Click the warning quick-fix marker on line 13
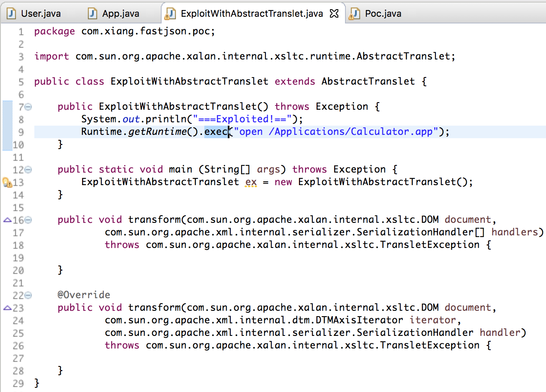 click(7, 182)
